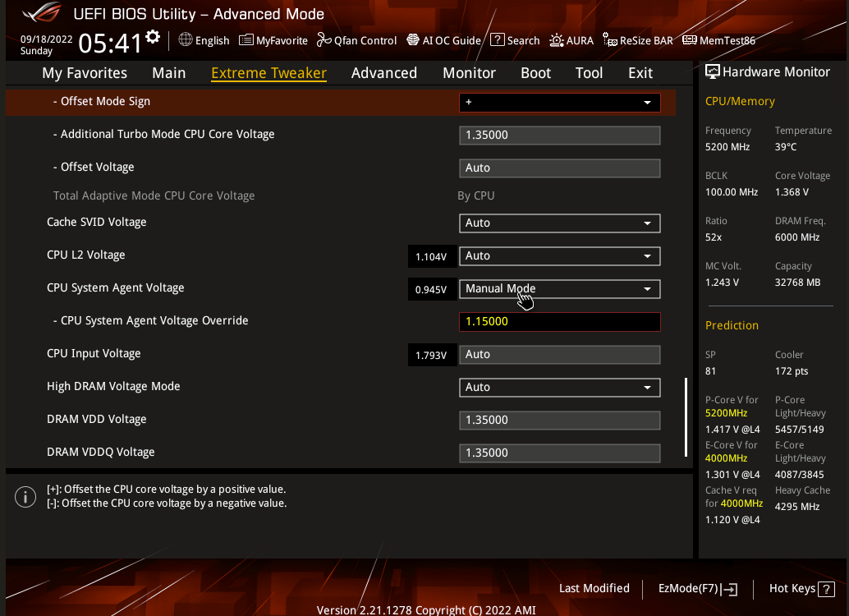This screenshot has height=616, width=849.
Task: Click Last Modified button
Action: pos(594,588)
